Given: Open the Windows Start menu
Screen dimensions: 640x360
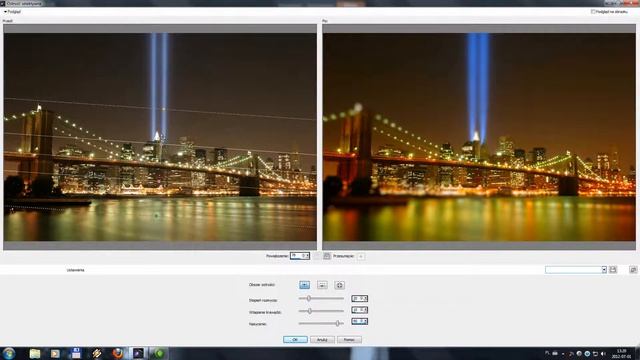Looking at the screenshot, I should (x=9, y=353).
